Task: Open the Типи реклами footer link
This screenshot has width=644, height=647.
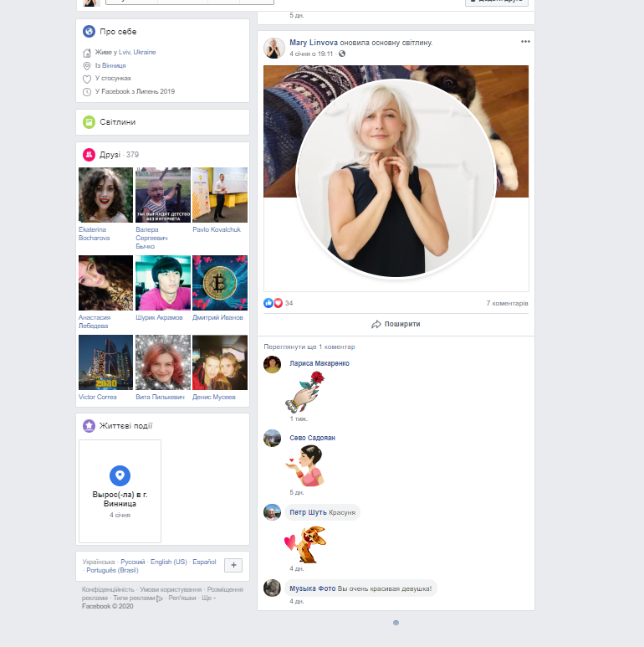Action: [x=134, y=598]
